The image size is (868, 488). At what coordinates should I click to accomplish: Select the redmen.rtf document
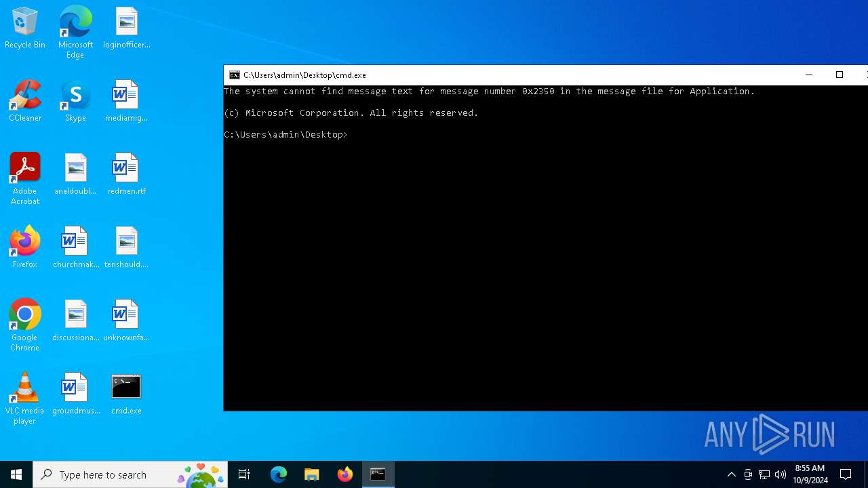click(x=127, y=175)
